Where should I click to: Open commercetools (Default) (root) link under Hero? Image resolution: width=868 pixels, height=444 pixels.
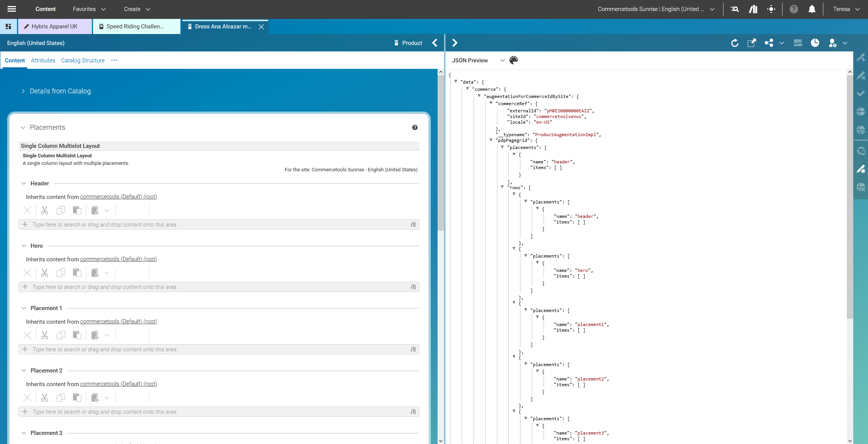118,259
